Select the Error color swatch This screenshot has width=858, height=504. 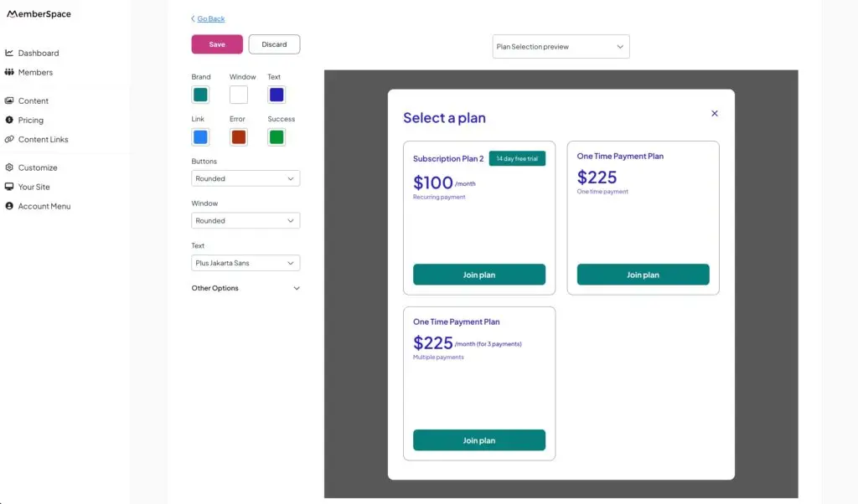pos(238,136)
